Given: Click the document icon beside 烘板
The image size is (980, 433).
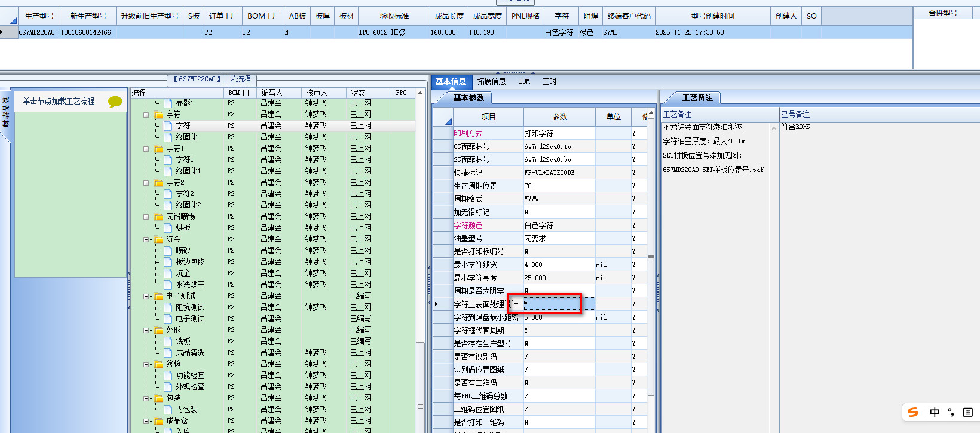Looking at the screenshot, I should (x=168, y=228).
